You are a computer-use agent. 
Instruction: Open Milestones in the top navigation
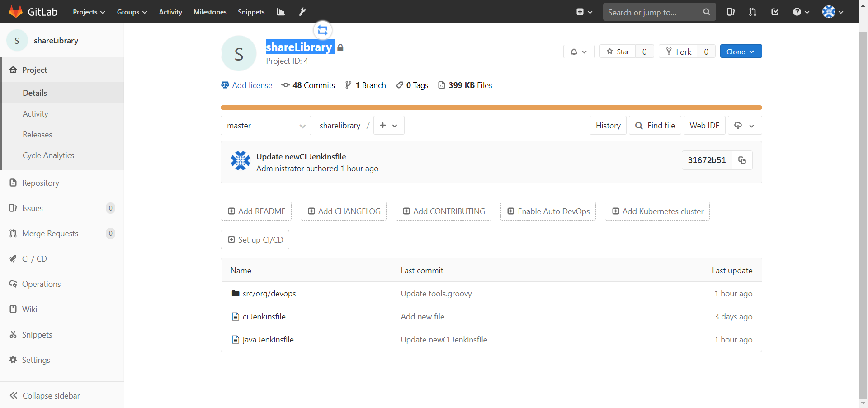click(210, 12)
